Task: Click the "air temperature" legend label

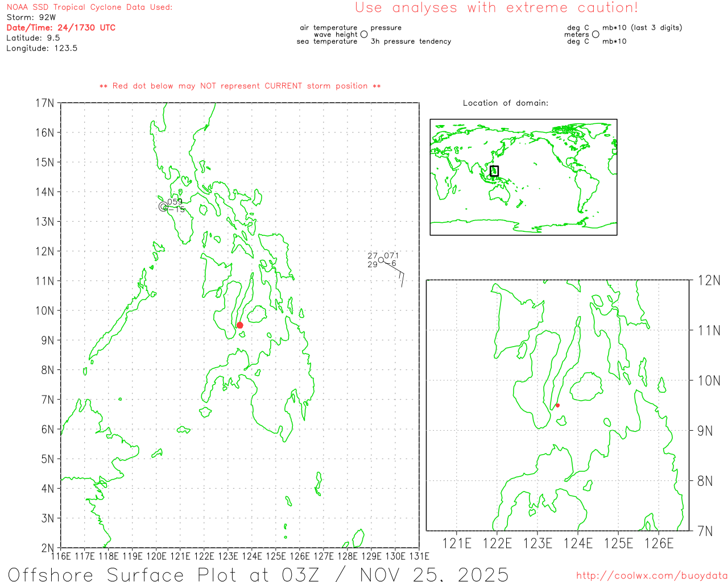Action: [x=329, y=27]
